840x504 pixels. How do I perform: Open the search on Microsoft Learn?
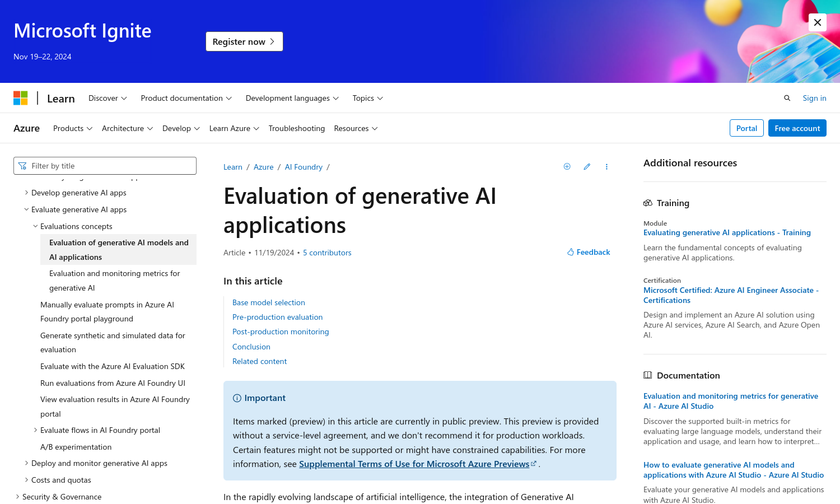click(787, 98)
